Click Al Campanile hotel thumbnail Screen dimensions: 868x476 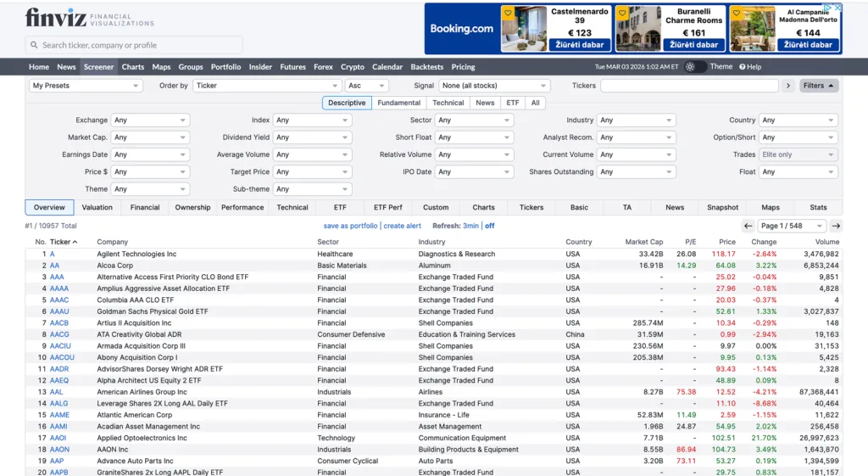point(753,29)
